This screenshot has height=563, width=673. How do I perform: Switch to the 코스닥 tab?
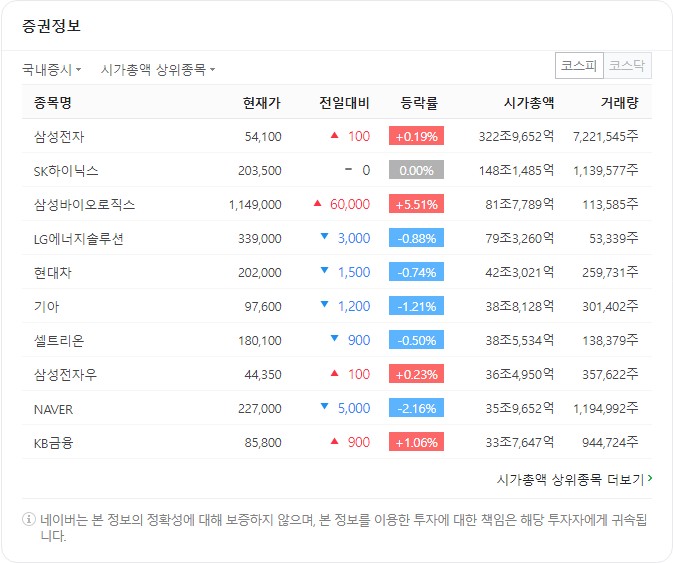[x=628, y=66]
